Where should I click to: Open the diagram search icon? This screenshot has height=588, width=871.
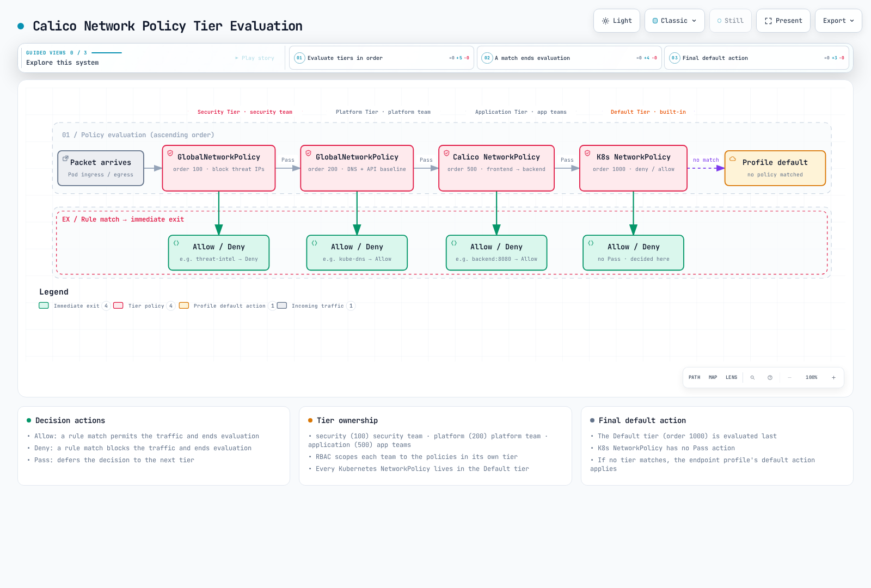pyautogui.click(x=753, y=377)
